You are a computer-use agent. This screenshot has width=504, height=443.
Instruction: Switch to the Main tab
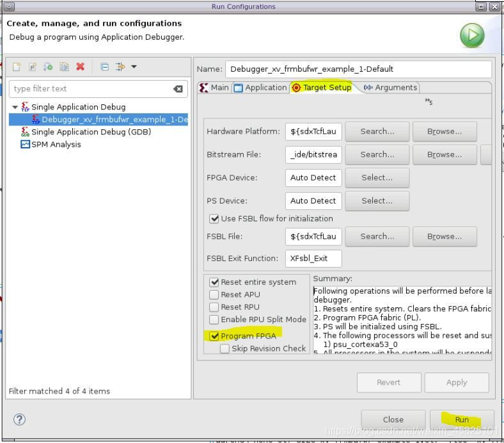pyautogui.click(x=214, y=88)
